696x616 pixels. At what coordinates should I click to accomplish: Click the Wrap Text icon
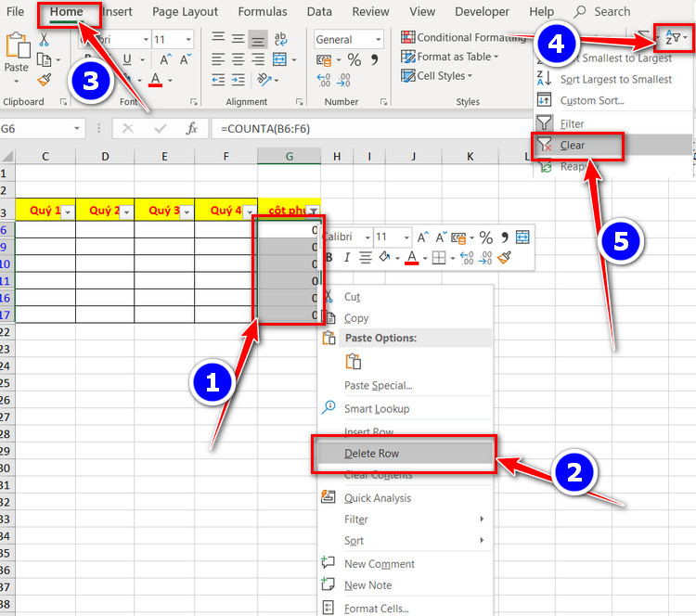click(x=280, y=39)
